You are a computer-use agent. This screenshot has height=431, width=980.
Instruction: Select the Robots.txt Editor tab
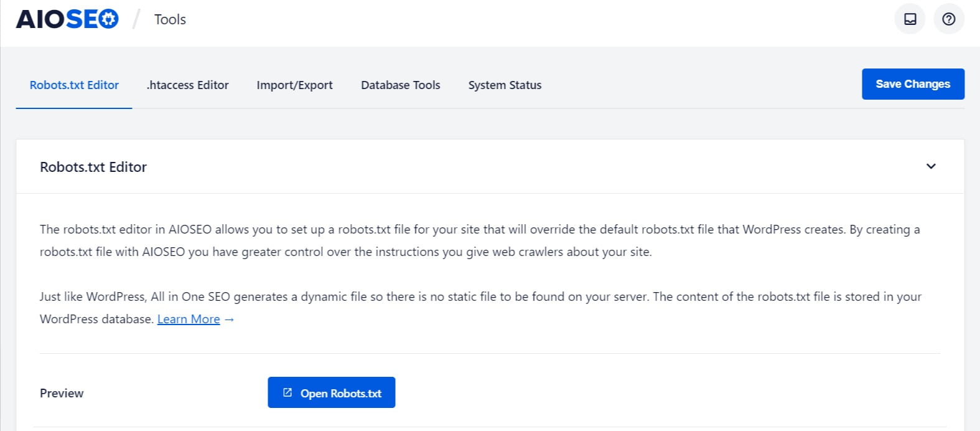(74, 85)
